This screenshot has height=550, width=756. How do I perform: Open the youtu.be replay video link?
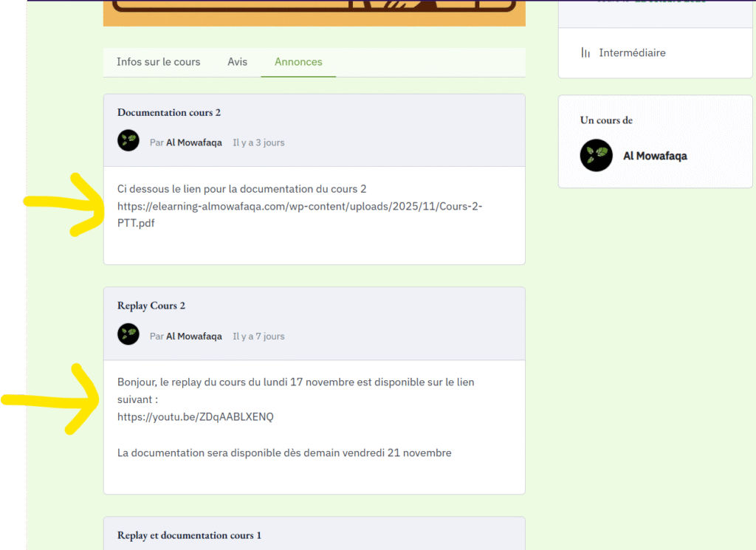[195, 417]
